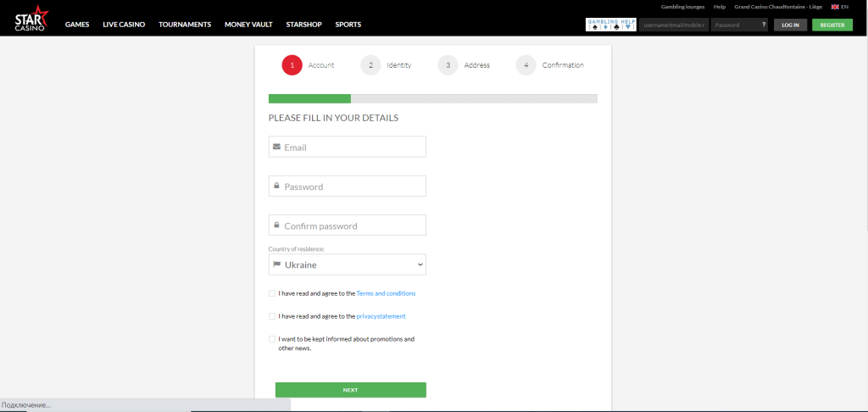Image resolution: width=868 pixels, height=412 pixels.
Task: Click the Identity step label
Action: [399, 65]
